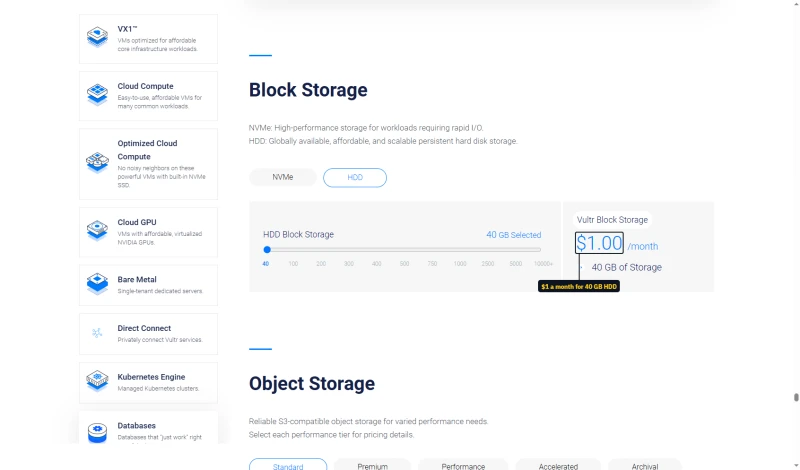Switch to the Accelerated tier tab
800x470 pixels.
pos(558,465)
